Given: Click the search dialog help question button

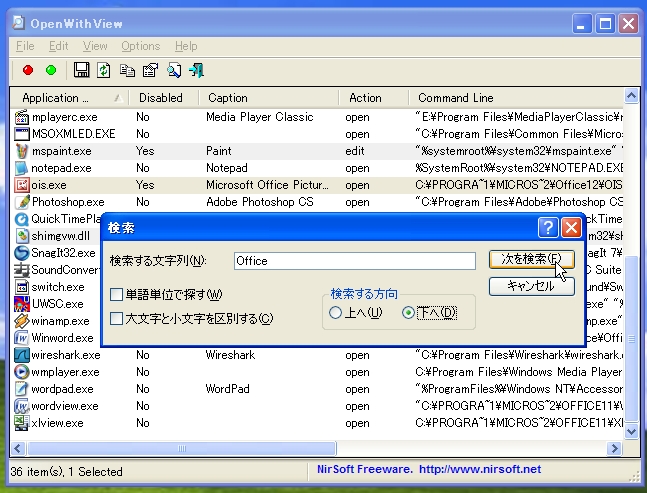Looking at the screenshot, I should tap(548, 227).
